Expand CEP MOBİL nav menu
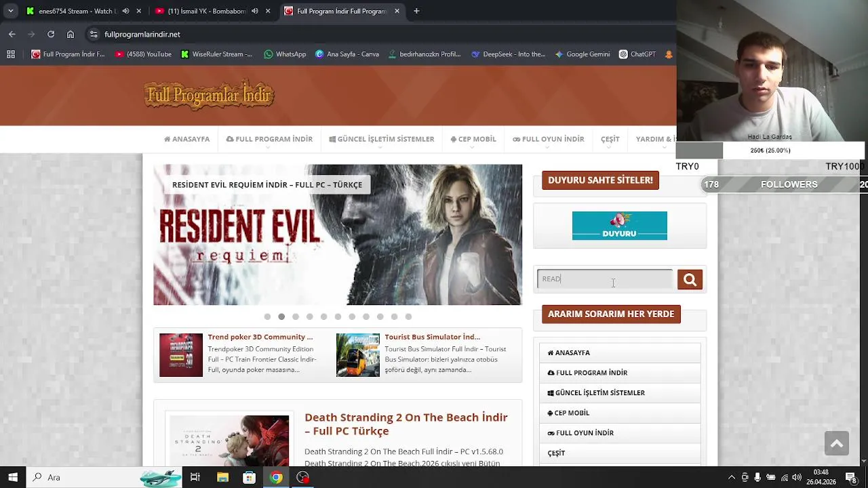The width and height of the screenshot is (868, 488). (473, 139)
